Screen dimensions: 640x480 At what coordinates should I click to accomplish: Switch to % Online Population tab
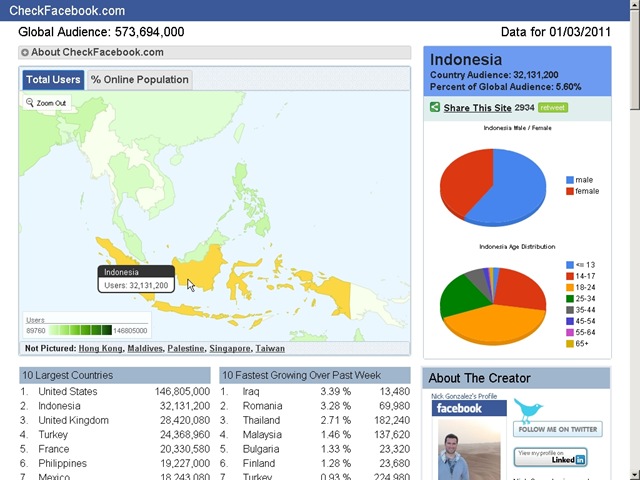(140, 80)
